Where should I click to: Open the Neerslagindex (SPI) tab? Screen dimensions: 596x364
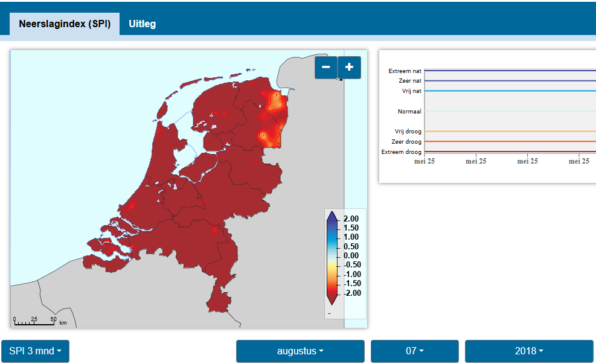coord(65,24)
